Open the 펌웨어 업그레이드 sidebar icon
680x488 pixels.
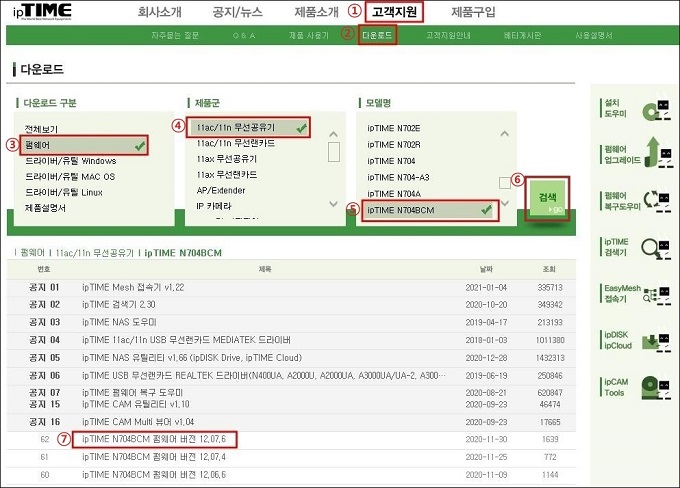[657, 153]
